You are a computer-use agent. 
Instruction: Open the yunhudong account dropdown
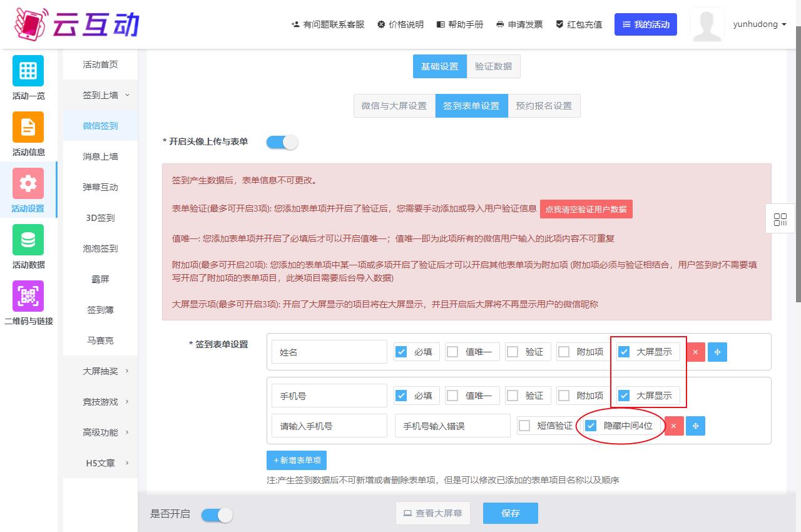tap(760, 24)
